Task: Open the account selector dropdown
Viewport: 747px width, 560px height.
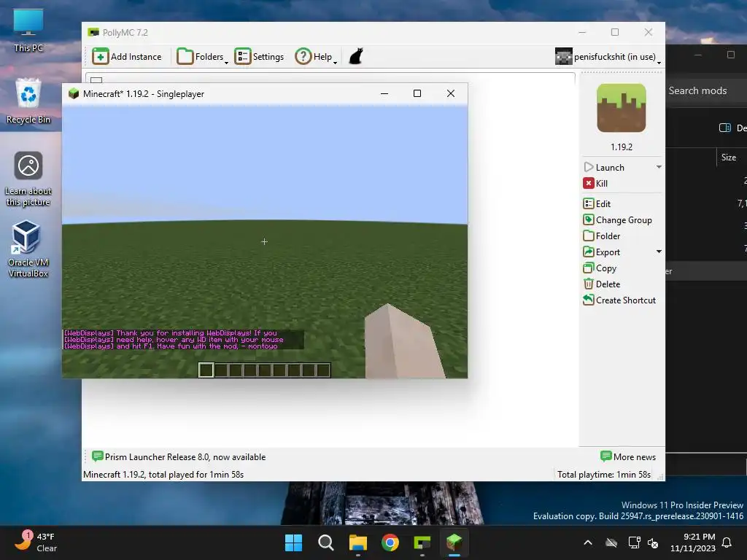Action: click(608, 57)
